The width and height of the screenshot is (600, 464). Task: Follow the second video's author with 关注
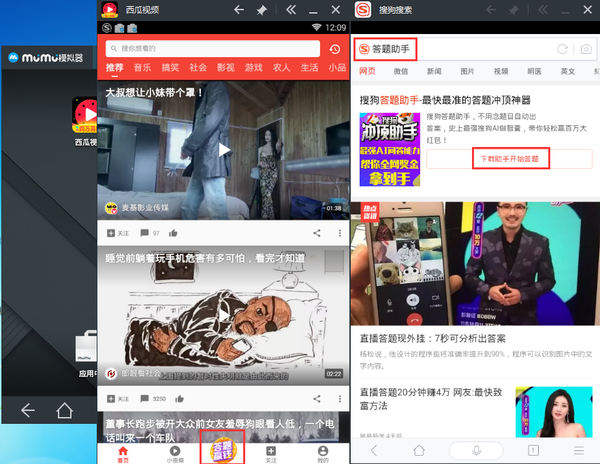point(119,397)
